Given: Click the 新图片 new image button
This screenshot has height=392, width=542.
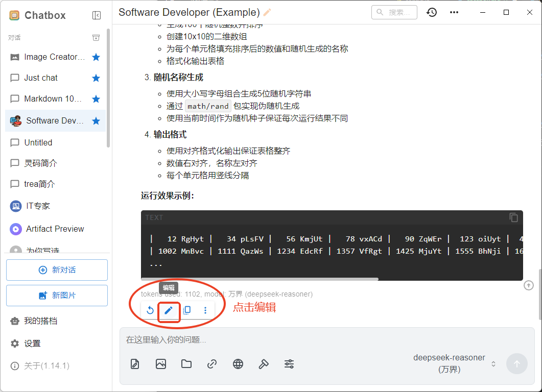Looking at the screenshot, I should [57, 296].
